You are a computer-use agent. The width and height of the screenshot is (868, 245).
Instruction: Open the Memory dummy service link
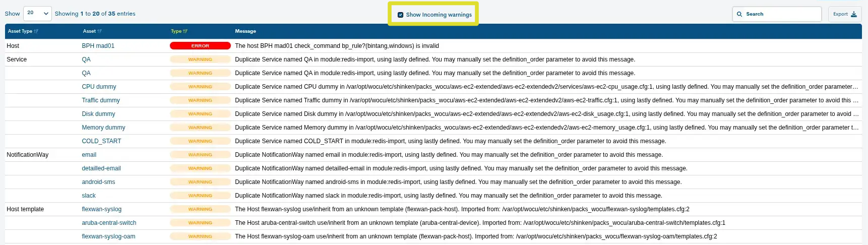click(x=103, y=128)
